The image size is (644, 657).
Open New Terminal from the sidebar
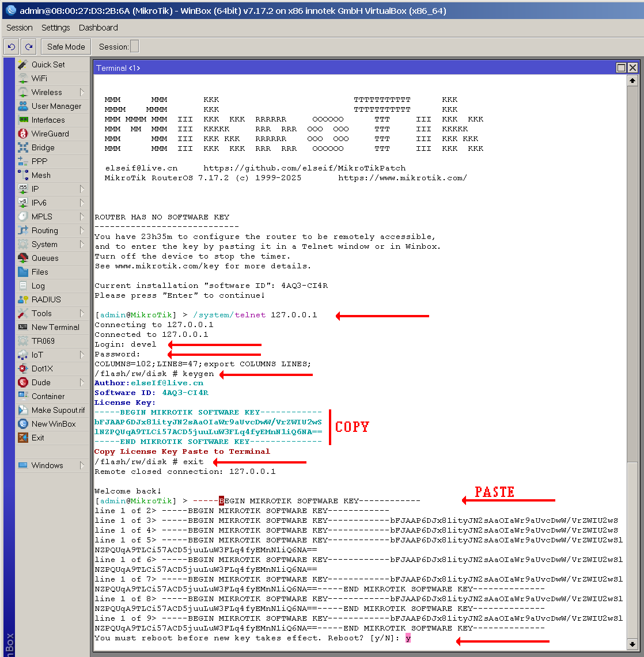click(55, 327)
